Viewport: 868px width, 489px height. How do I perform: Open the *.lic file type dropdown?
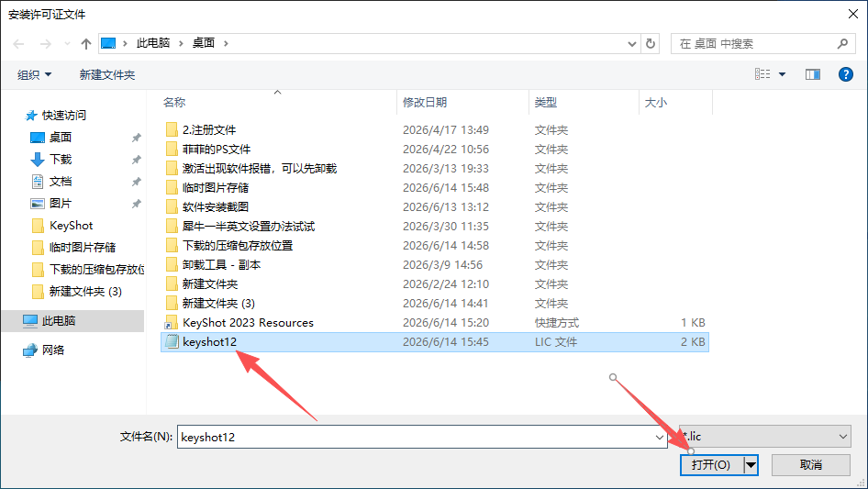(x=765, y=437)
